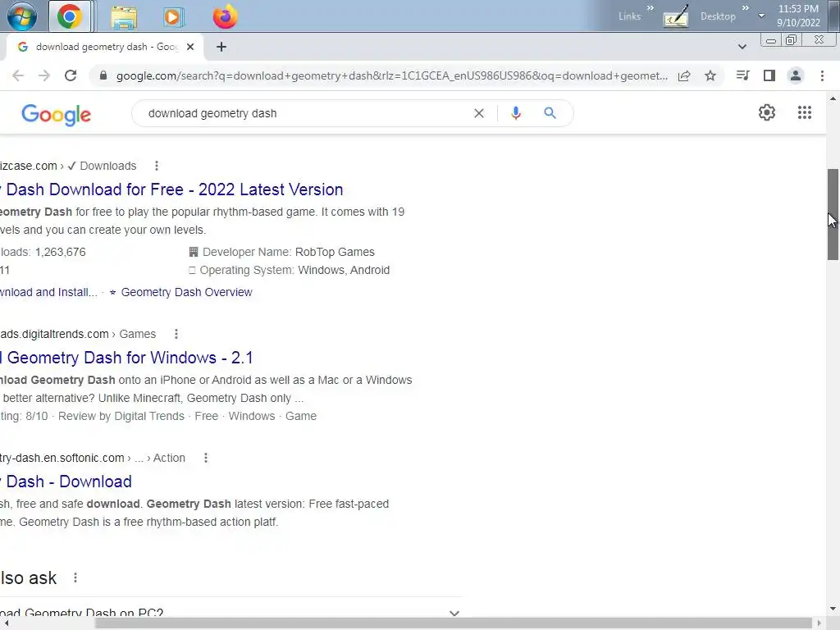
Task: Click the 1,263,676 downloads count
Action: point(61,253)
